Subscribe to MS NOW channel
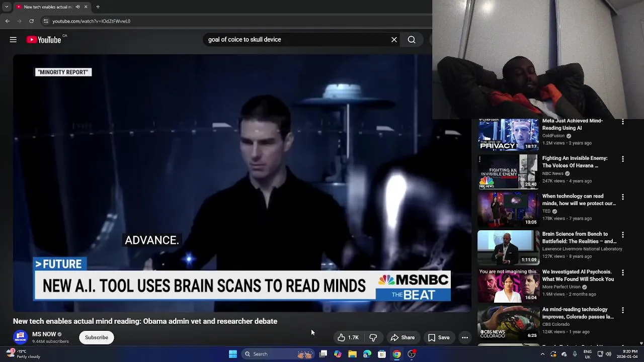The width and height of the screenshot is (644, 362). point(97,337)
